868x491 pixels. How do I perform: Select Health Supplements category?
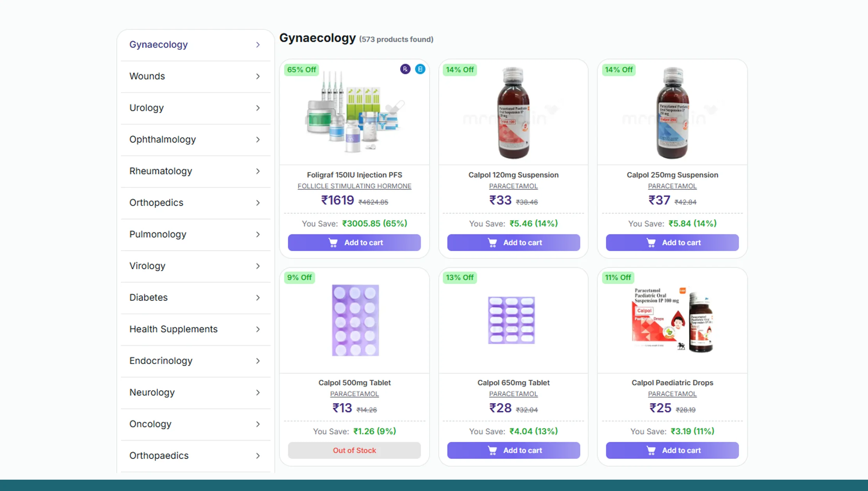pyautogui.click(x=173, y=329)
